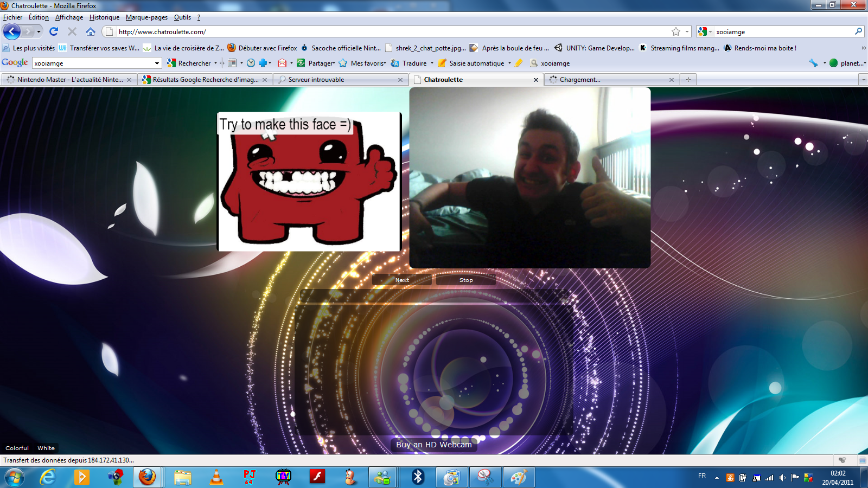Select the Colorful theme
The width and height of the screenshot is (868, 488).
tap(17, 448)
